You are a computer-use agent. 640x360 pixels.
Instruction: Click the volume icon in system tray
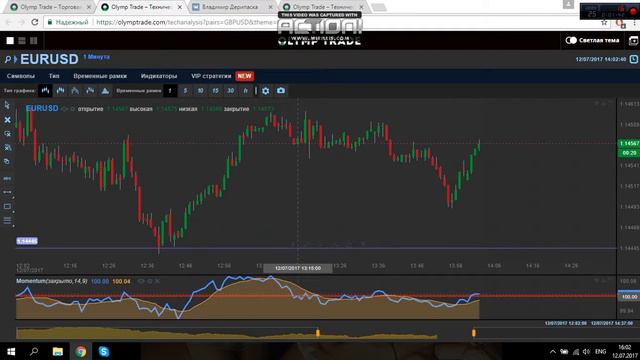pyautogui.click(x=587, y=351)
